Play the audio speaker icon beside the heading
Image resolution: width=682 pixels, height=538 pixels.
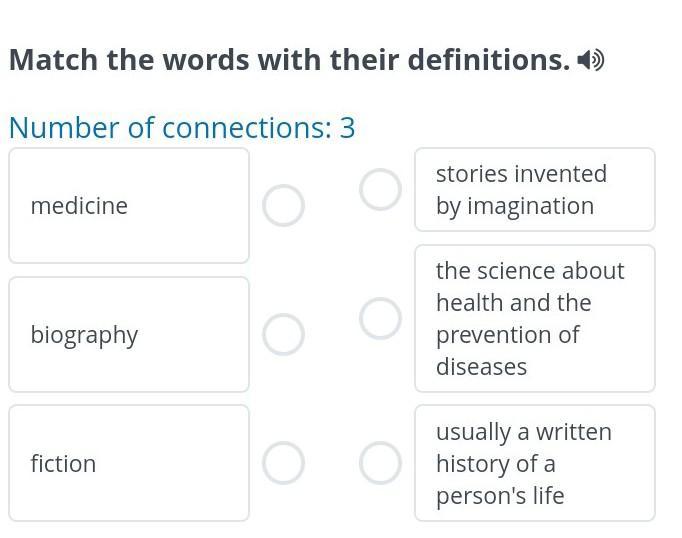[x=591, y=61]
